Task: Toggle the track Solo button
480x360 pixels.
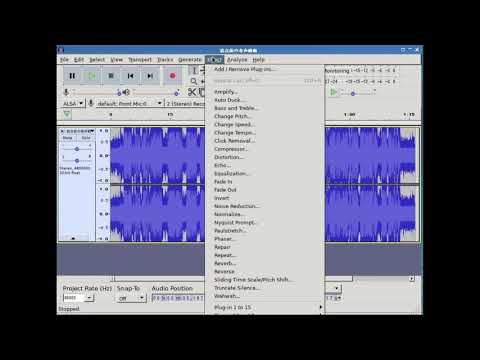Action: (86, 138)
